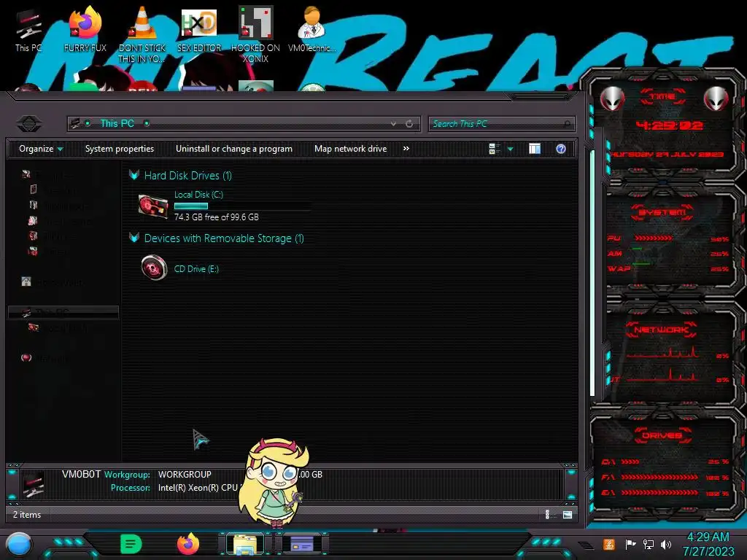
Task: Click the TIME widget header
Action: (x=662, y=97)
